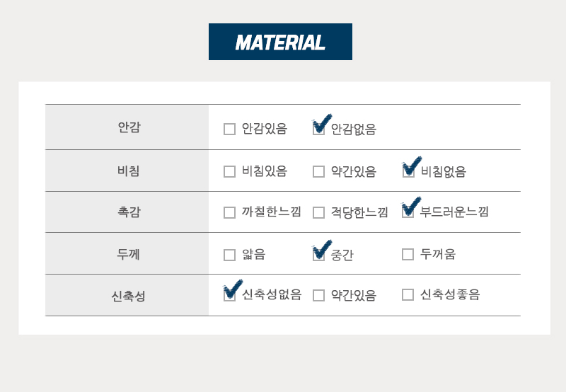Select the 얇음 thickness checkbox

(229, 255)
